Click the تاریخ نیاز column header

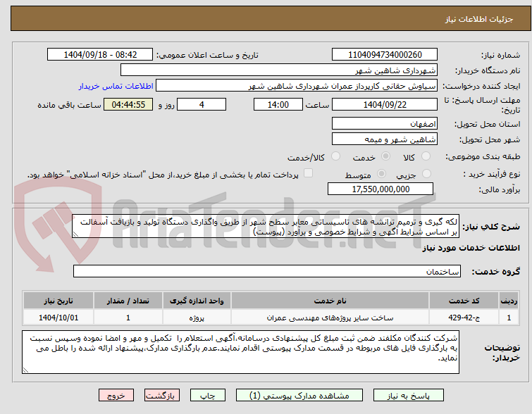[x=58, y=301]
